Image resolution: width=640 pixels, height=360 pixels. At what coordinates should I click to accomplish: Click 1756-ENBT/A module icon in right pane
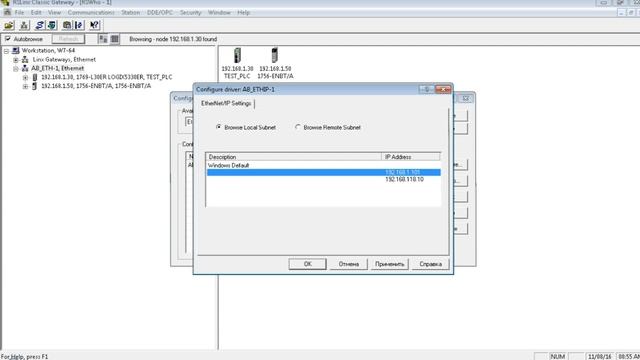[x=275, y=56]
